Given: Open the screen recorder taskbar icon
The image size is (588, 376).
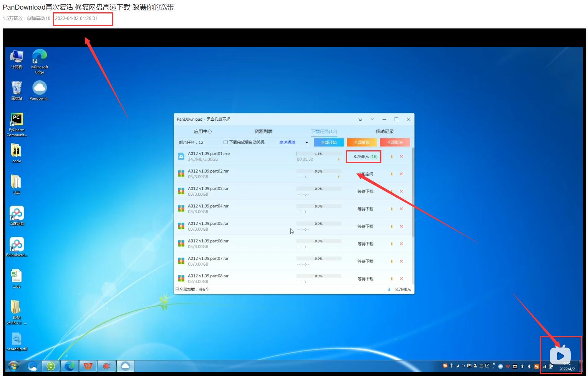Looking at the screenshot, I should click(x=106, y=366).
